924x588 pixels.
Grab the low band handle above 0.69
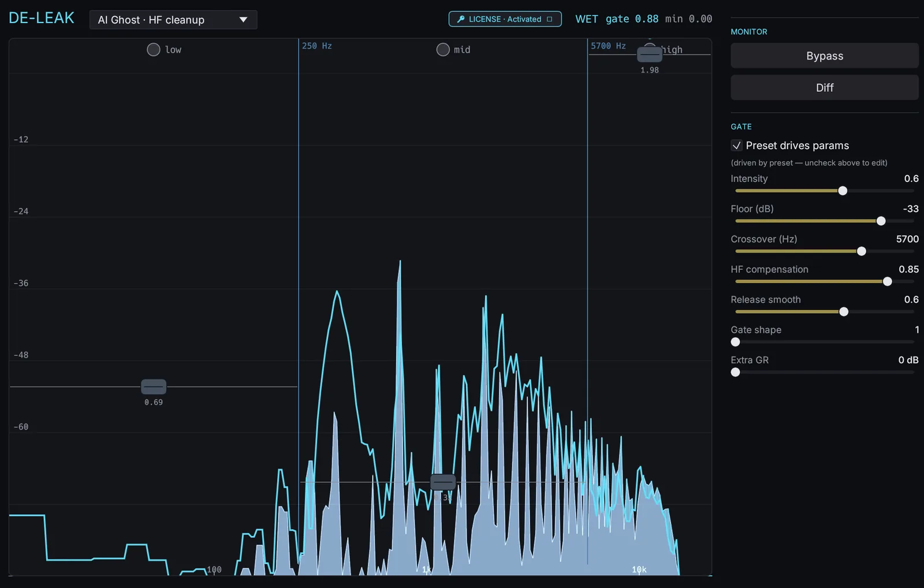point(154,386)
